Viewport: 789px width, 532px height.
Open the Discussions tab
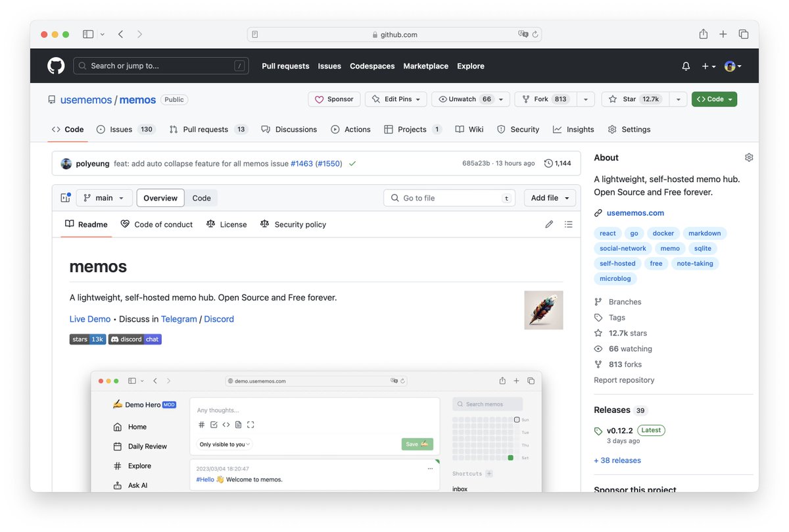click(289, 130)
